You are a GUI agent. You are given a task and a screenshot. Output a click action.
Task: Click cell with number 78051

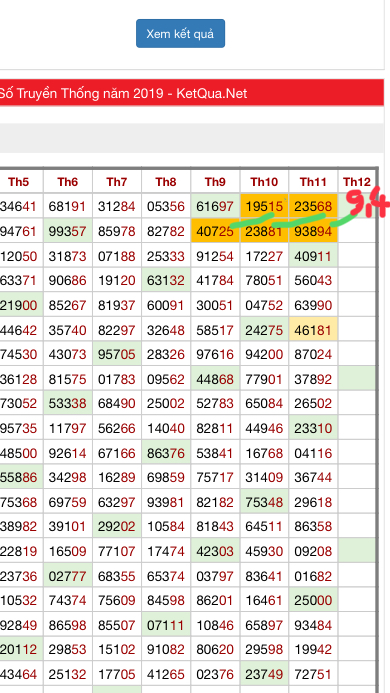pyautogui.click(x=264, y=280)
